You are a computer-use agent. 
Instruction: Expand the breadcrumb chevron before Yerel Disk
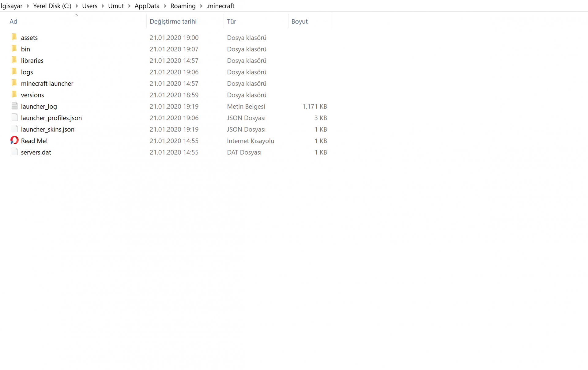28,6
